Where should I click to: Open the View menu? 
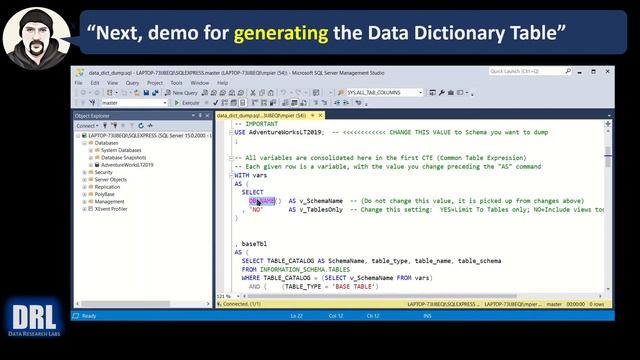click(112, 82)
